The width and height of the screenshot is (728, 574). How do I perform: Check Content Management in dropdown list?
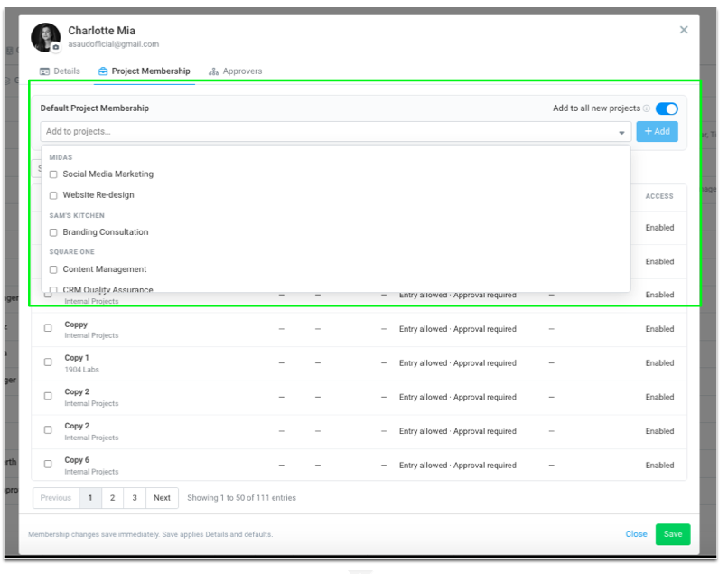coord(53,269)
